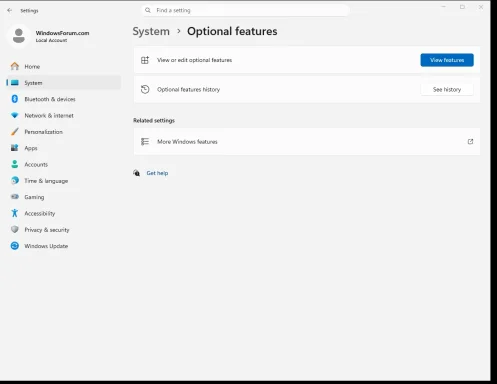
Task: Click the Personalization paintbrush icon
Action: pyautogui.click(x=15, y=132)
